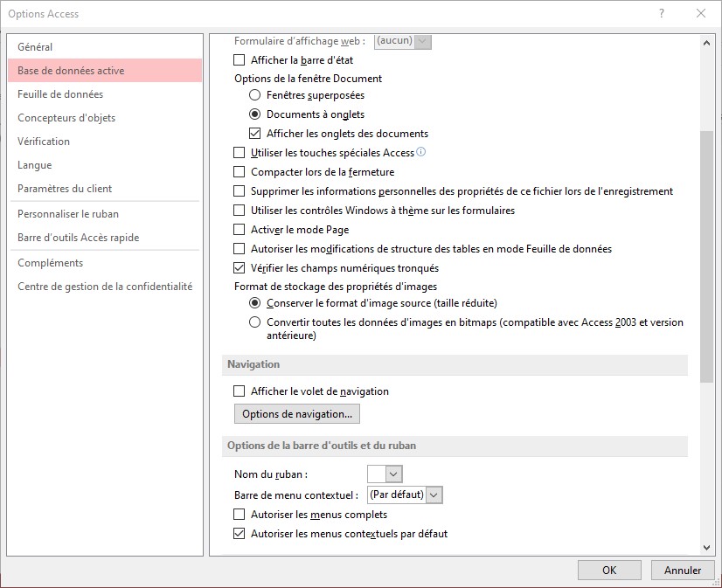Enable Afficher la barre d'état checkbox

tap(240, 61)
